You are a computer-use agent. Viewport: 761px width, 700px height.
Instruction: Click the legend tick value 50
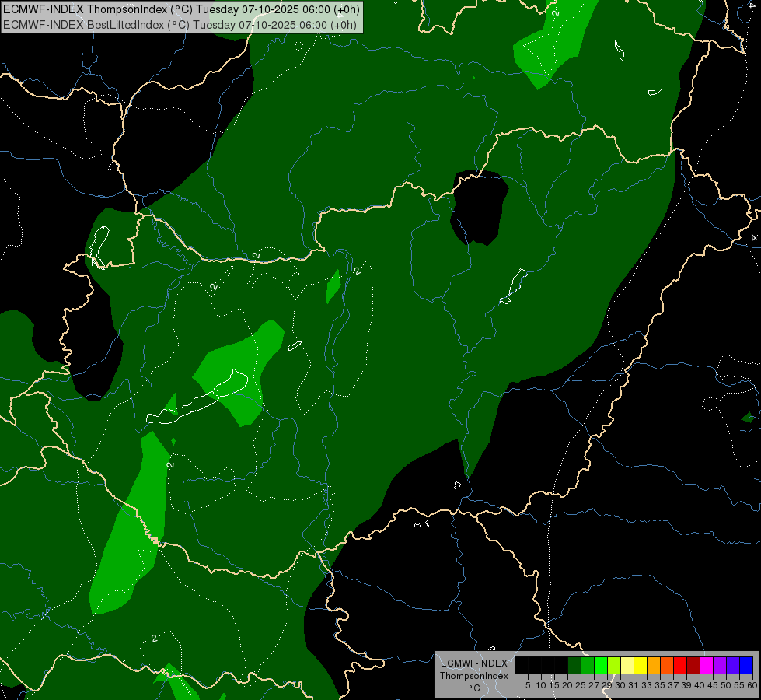[x=726, y=685]
